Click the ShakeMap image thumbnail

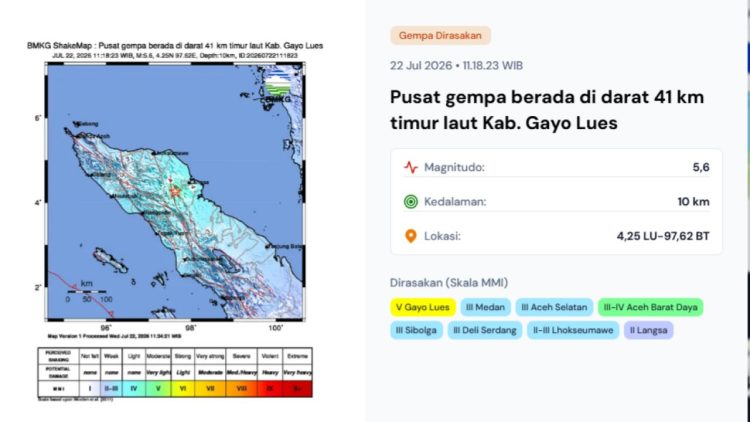click(175, 220)
